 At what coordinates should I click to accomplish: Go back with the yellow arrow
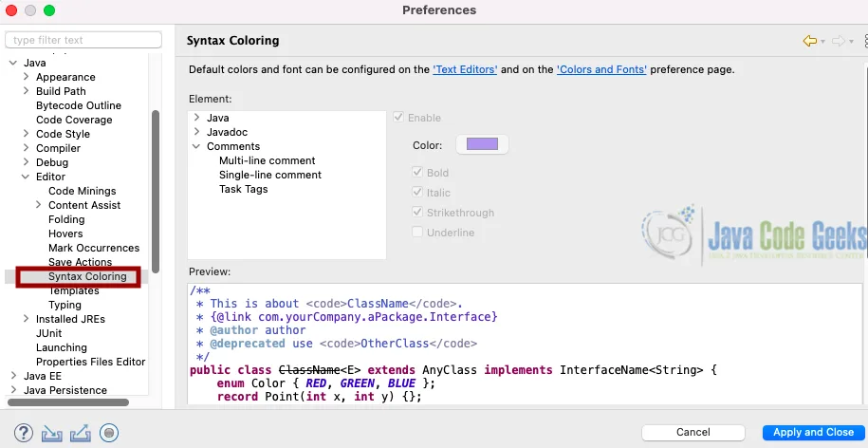(x=810, y=41)
